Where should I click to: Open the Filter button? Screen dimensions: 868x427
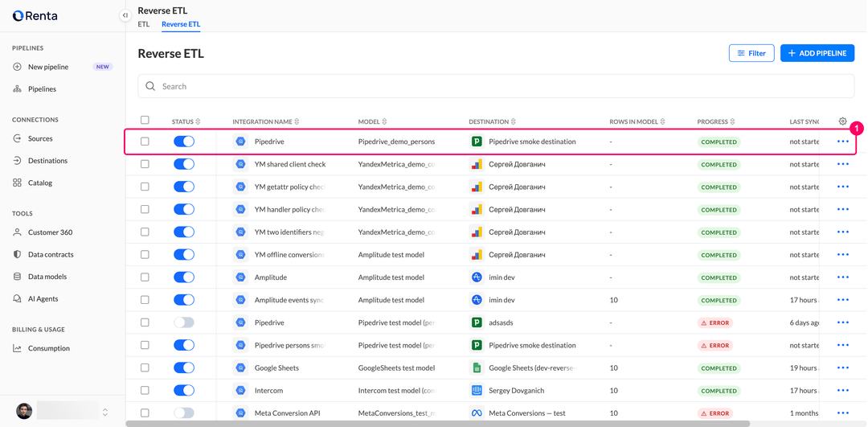coord(751,53)
